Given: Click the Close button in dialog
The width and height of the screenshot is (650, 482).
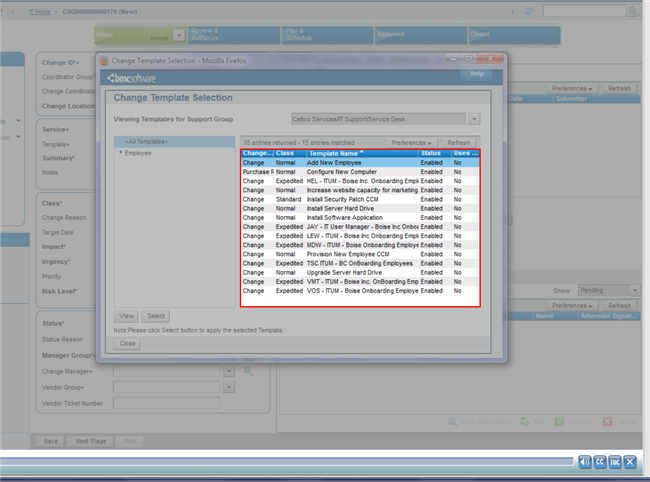Looking at the screenshot, I should tap(127, 344).
